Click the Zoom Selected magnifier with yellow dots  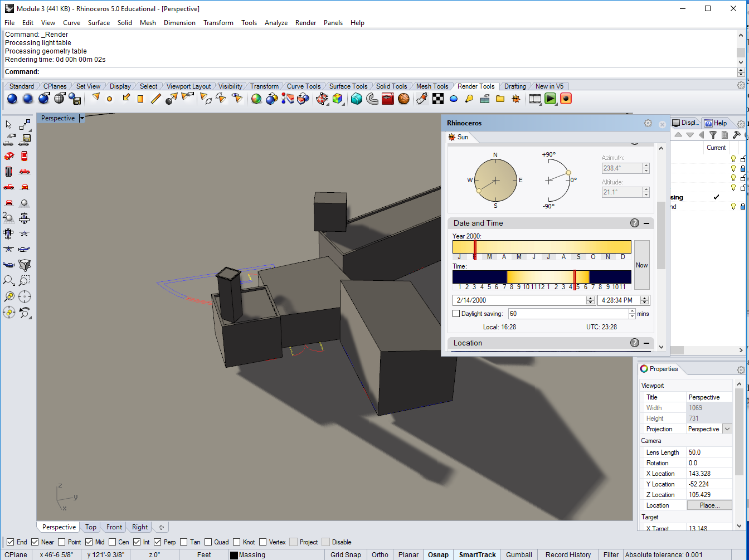click(x=9, y=296)
